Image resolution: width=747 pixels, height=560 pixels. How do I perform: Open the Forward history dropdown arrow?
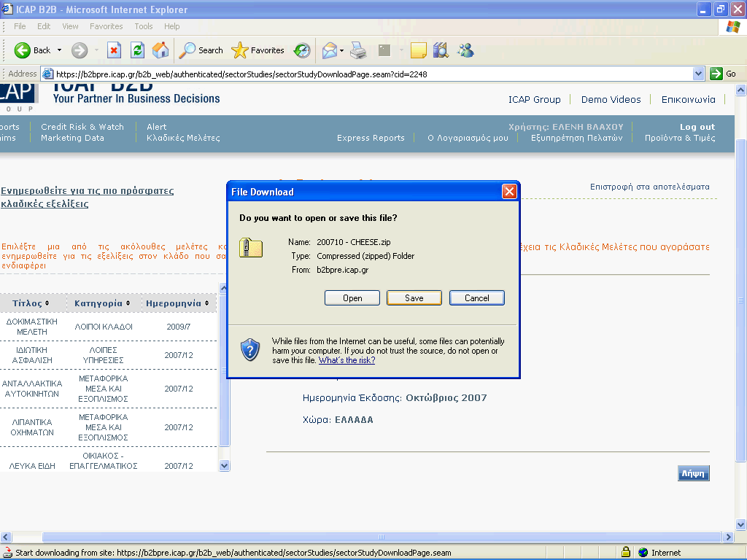tap(96, 50)
